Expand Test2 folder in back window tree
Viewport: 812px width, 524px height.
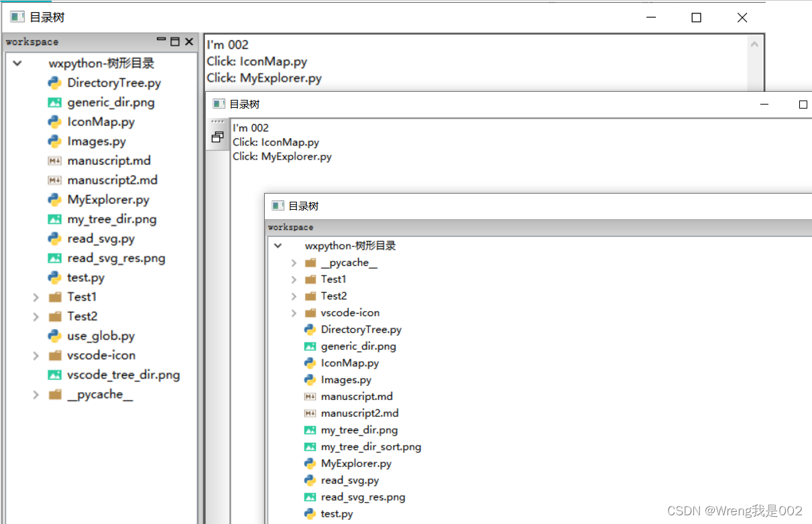click(x=36, y=316)
